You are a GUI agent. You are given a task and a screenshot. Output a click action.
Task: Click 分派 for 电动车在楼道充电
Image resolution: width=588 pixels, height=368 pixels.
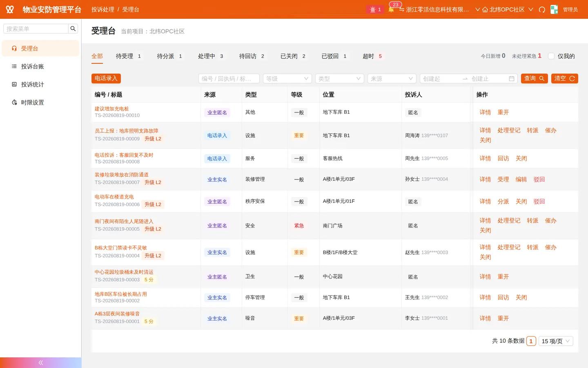503,201
